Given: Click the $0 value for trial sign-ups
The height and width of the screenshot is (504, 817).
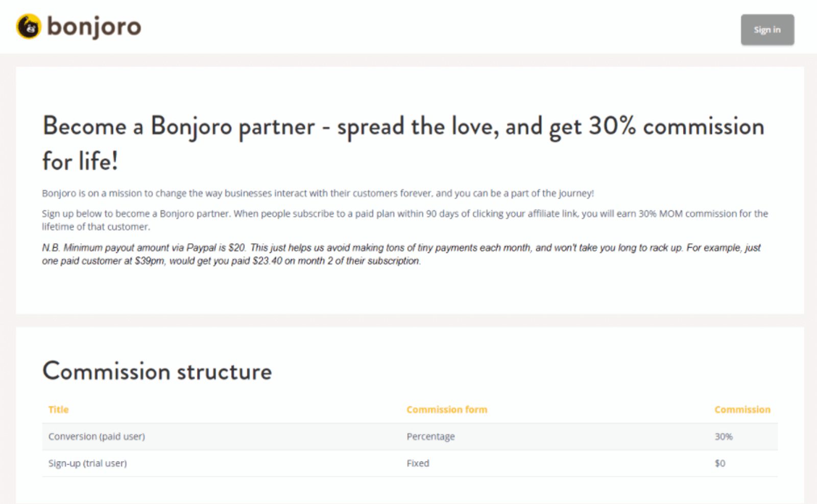Looking at the screenshot, I should 719,463.
